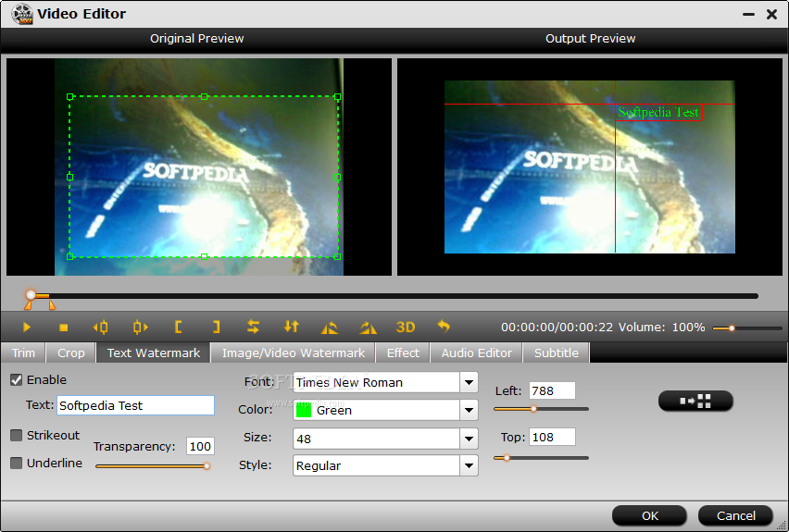The image size is (789, 532).
Task: Open 3D settings icon
Action: 406,328
